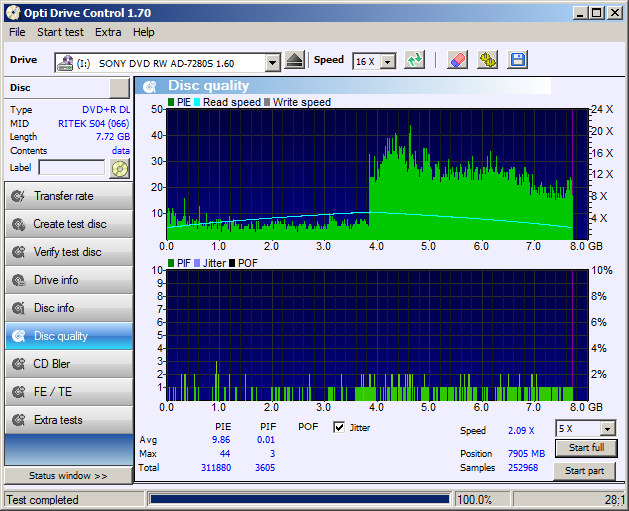
Task: Click the Verify test disc icon
Action: [x=18, y=252]
